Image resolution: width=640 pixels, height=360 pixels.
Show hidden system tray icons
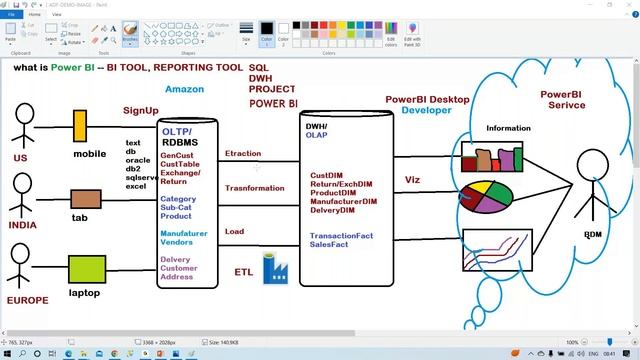(531, 354)
